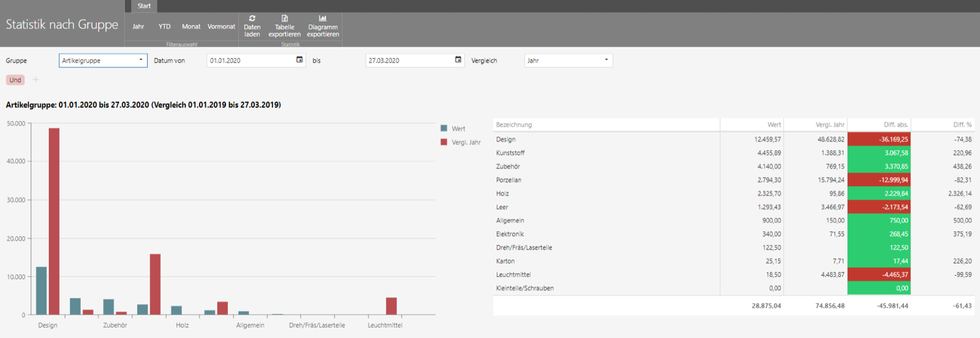Select the Holz table row
The height and width of the screenshot is (338, 980).
point(734,193)
